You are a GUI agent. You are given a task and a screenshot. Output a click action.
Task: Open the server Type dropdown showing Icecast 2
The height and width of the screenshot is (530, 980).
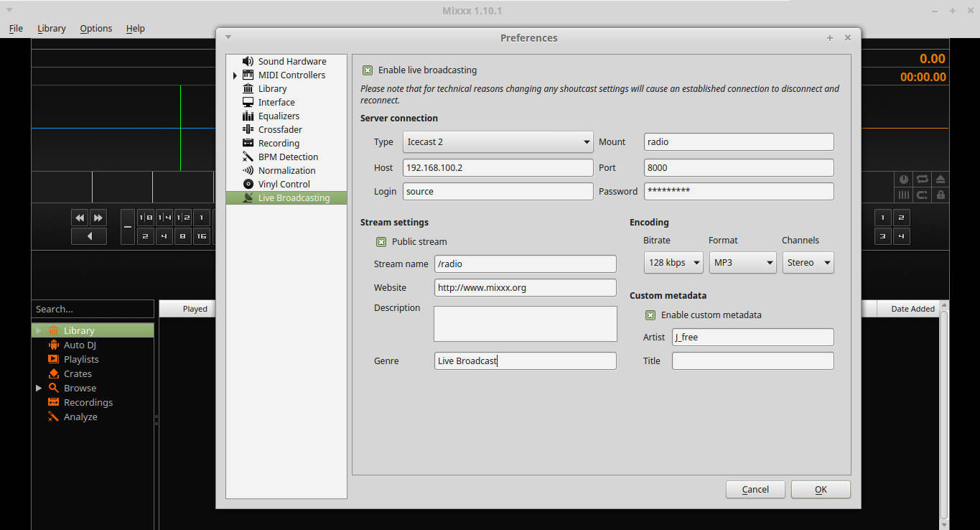pyautogui.click(x=498, y=142)
